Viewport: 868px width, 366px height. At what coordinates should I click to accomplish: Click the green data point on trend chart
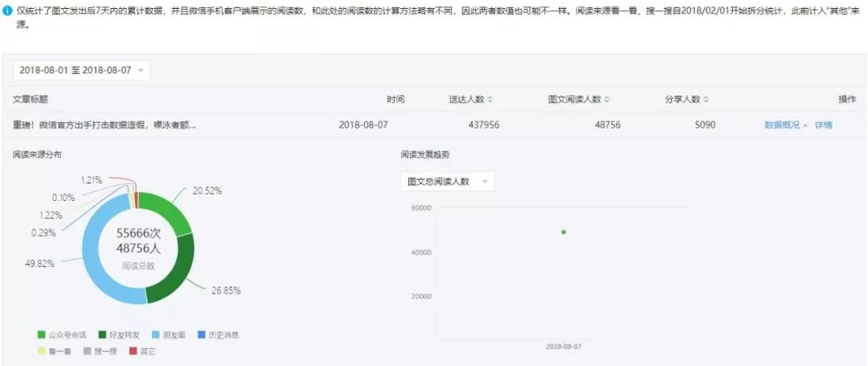tap(563, 232)
